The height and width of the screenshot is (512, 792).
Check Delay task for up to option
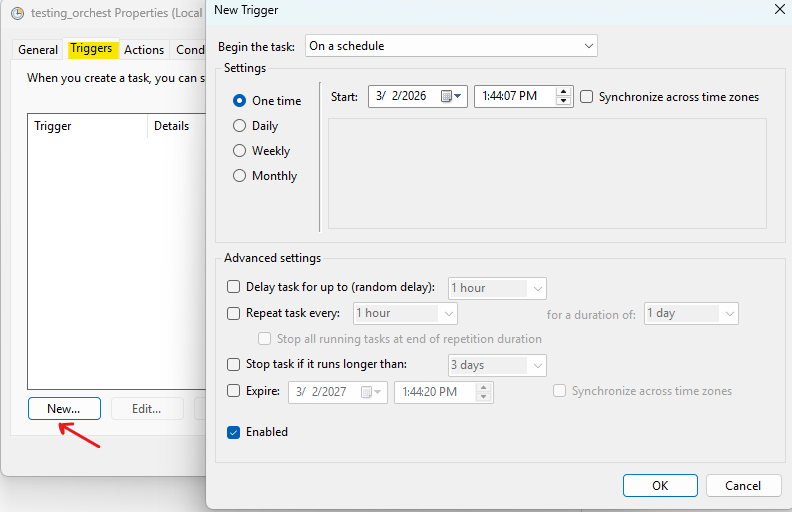(234, 288)
